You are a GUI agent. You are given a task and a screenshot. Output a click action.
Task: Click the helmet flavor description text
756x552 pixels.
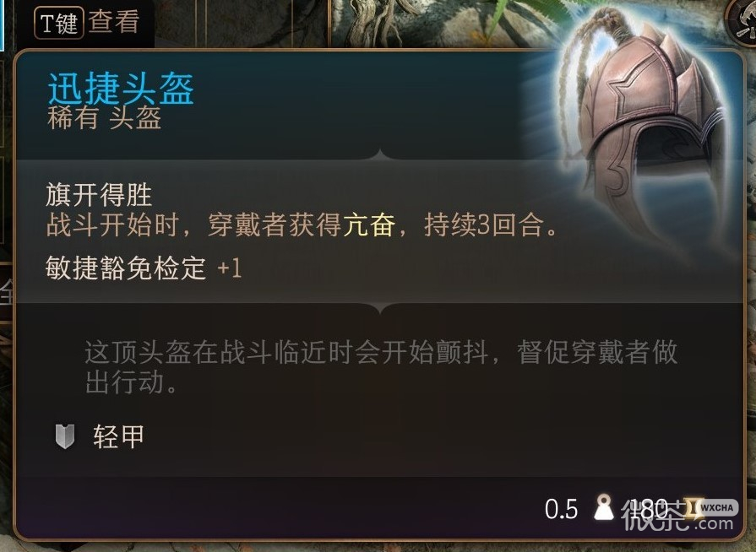coord(381,367)
